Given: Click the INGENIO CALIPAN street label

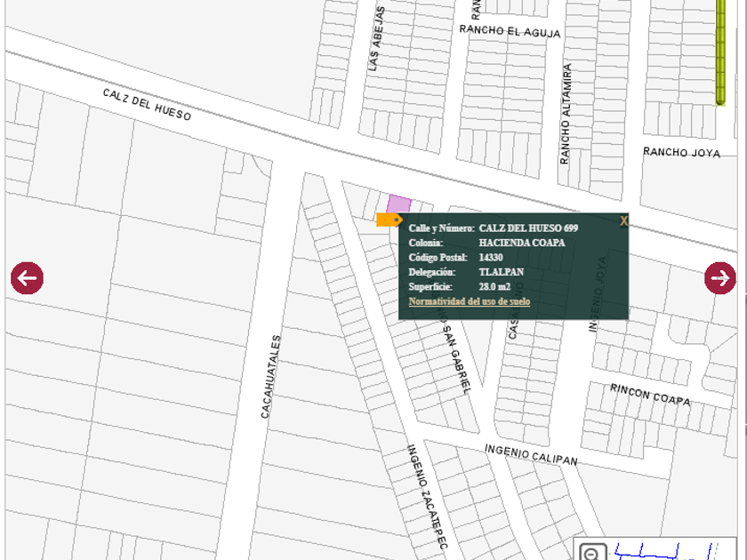Looking at the screenshot, I should [x=531, y=455].
